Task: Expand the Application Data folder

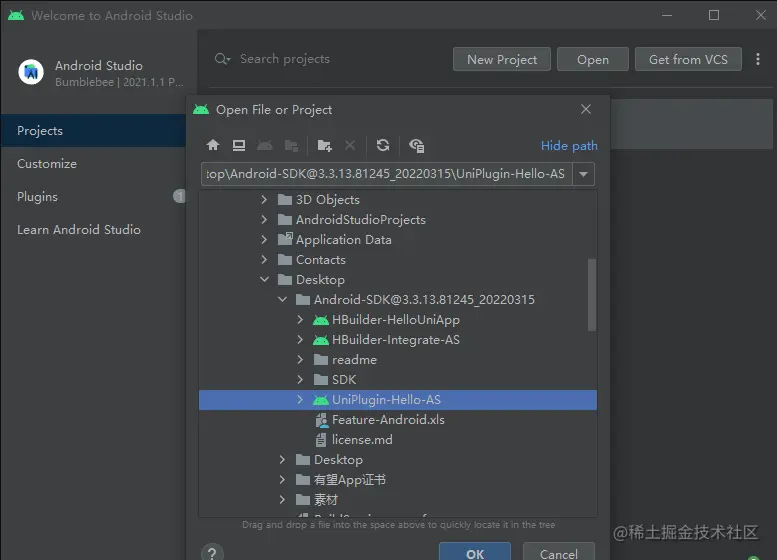Action: tap(264, 240)
